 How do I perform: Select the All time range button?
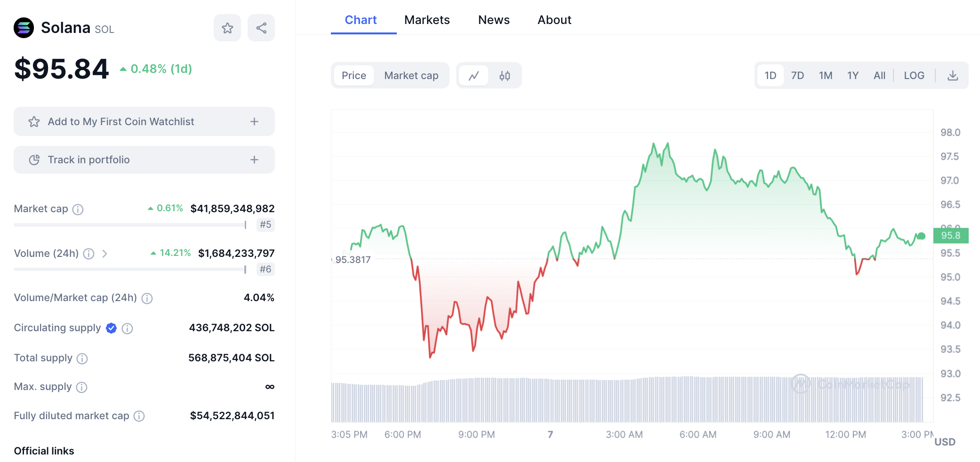pyautogui.click(x=879, y=76)
